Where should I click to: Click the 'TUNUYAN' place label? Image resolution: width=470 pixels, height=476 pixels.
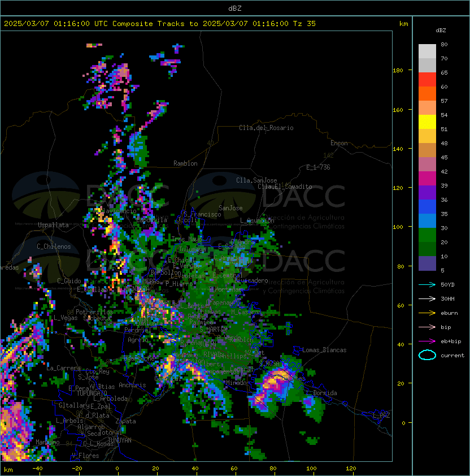(120, 440)
